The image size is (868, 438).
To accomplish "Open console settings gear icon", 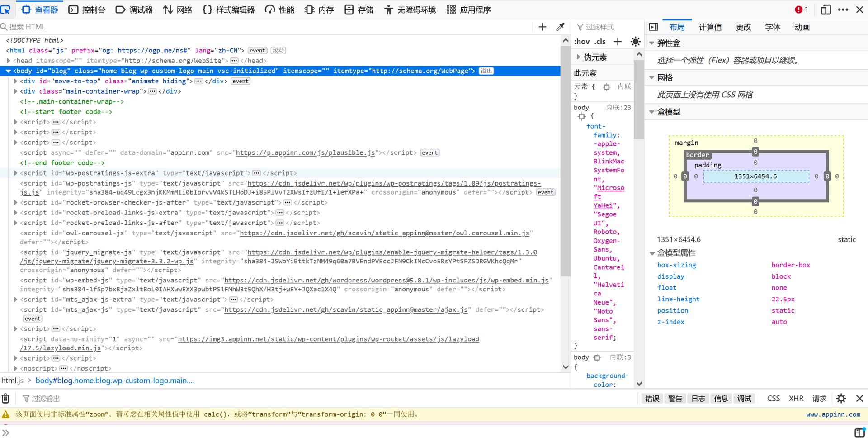I will point(841,399).
